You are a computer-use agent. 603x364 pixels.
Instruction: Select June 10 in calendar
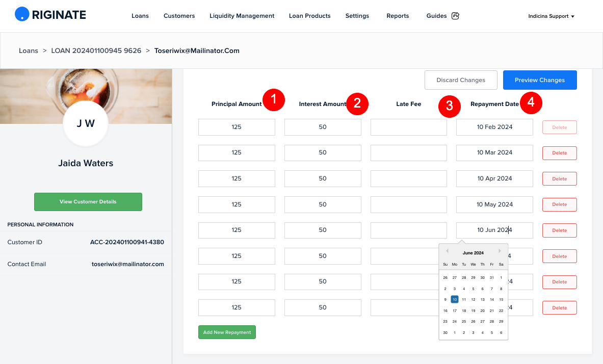(x=455, y=299)
